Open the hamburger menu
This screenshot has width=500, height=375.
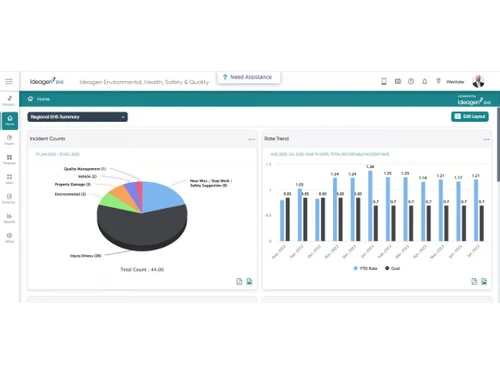click(x=9, y=81)
